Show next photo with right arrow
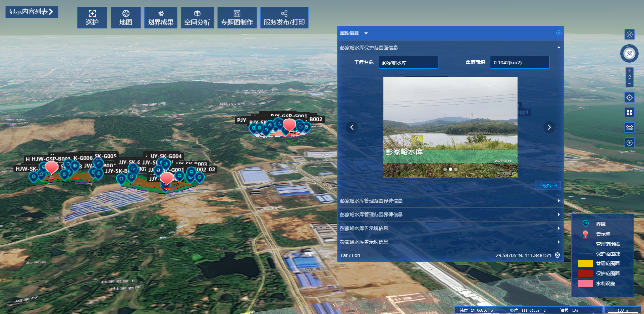 point(549,127)
